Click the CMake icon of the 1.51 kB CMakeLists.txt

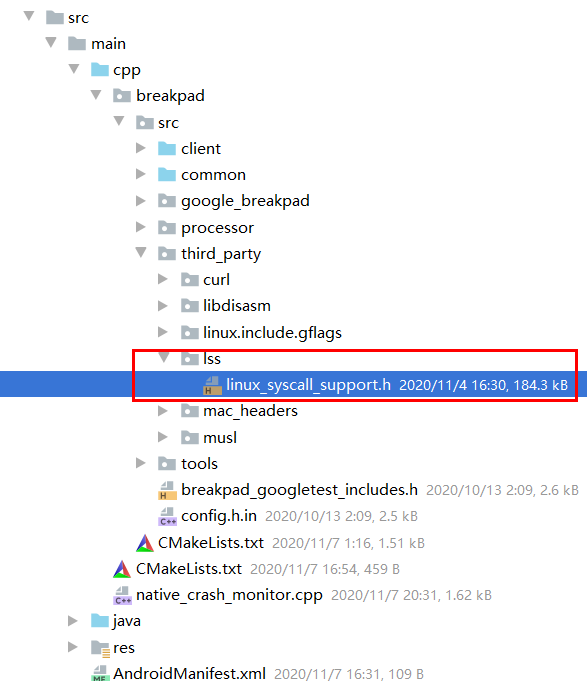145,543
